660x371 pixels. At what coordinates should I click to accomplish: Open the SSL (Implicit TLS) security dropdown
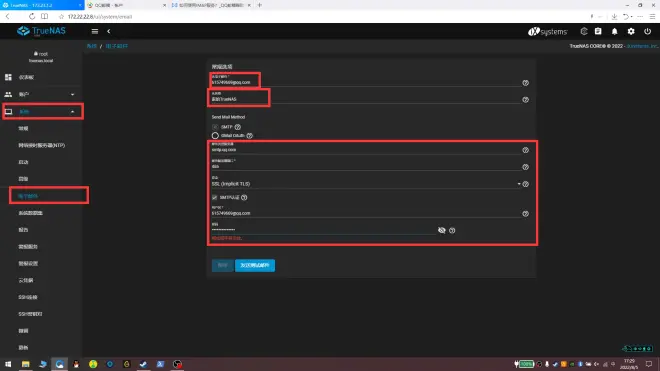tap(366, 184)
